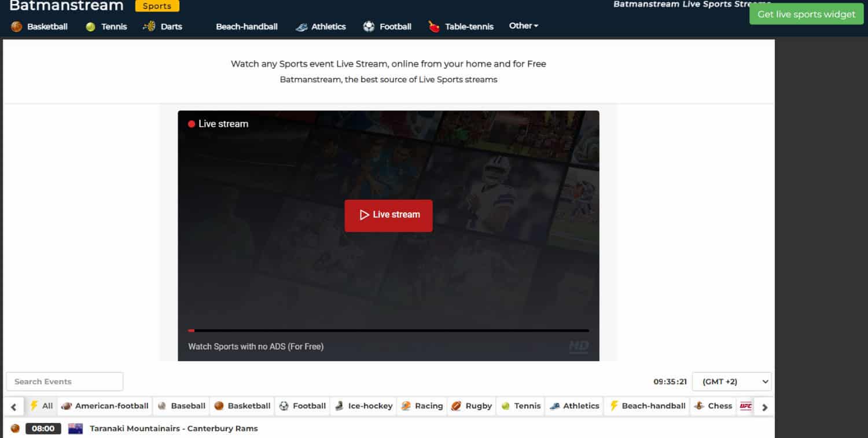Image resolution: width=868 pixels, height=438 pixels.
Task: Click the video progress bar in the player
Action: pos(388,330)
